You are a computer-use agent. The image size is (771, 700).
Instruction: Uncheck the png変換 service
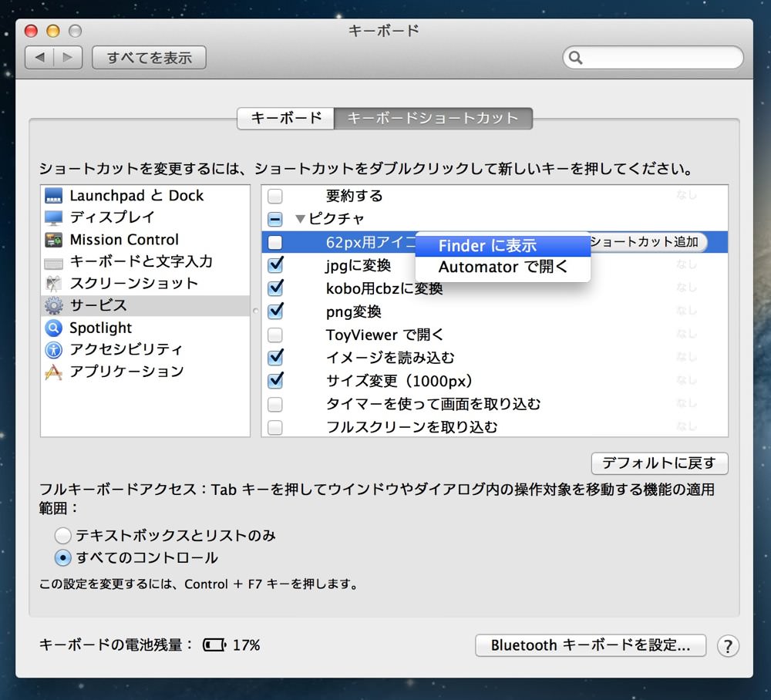click(275, 311)
